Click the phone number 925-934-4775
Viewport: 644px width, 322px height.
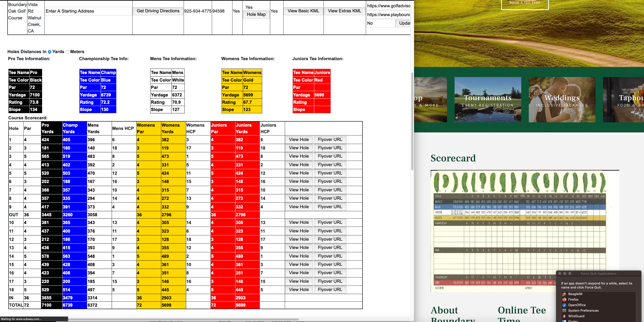coord(198,11)
